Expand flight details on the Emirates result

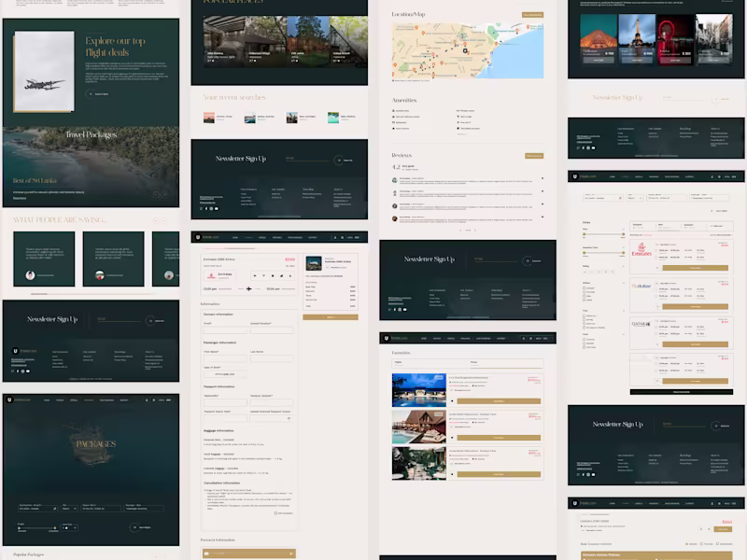coord(657,266)
